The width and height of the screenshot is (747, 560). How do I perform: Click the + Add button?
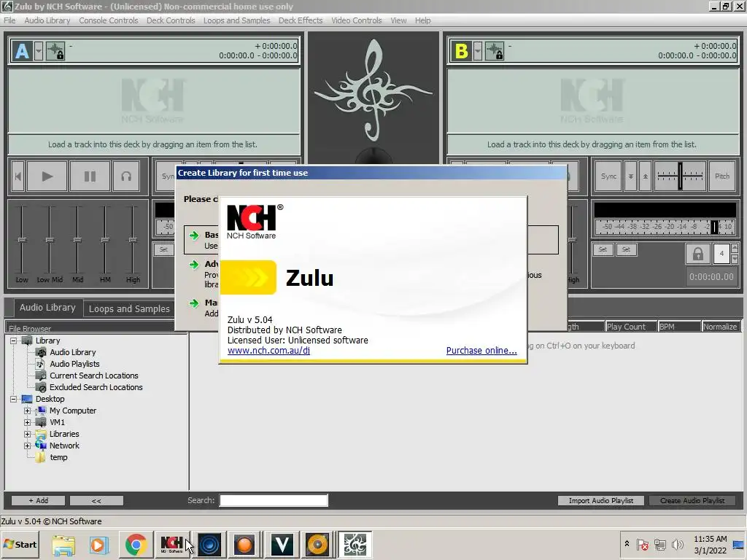[38, 500]
